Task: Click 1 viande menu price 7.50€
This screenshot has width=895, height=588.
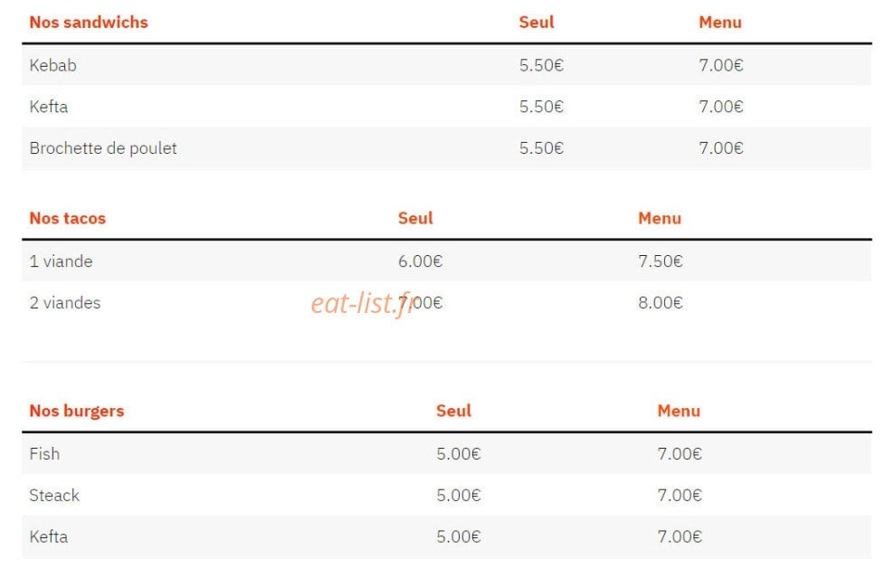Action: click(x=661, y=261)
